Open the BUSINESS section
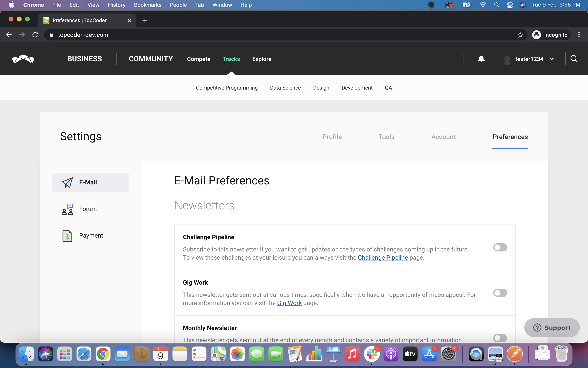The height and width of the screenshot is (368, 588). click(85, 59)
